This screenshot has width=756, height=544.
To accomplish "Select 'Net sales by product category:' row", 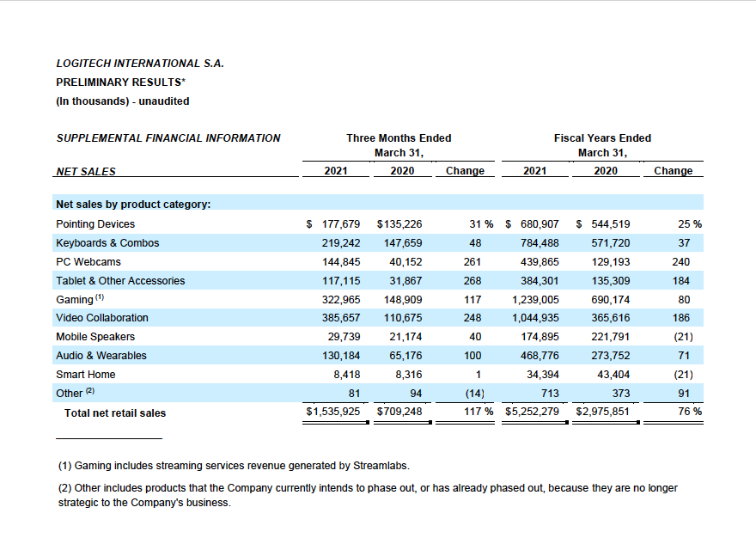I will point(377,204).
